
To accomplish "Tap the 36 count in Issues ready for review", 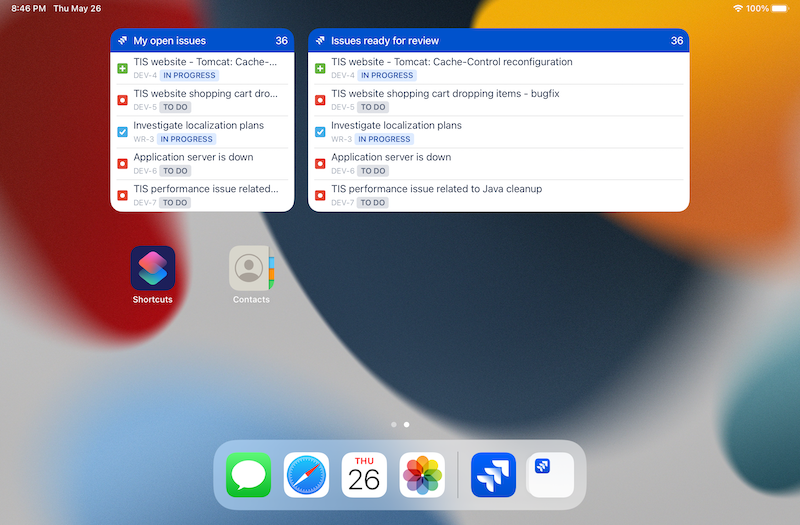I will pos(677,41).
